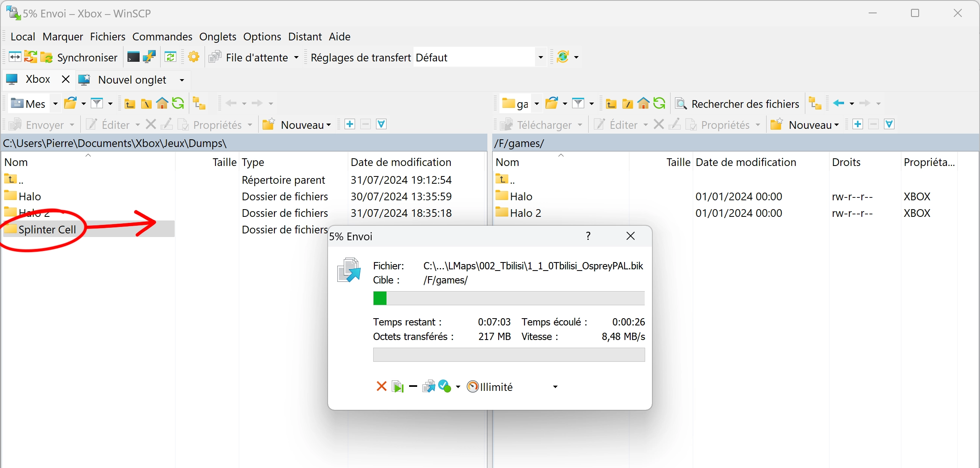Viewport: 980px width, 468px height.
Task: Click Rechercher des fichiers button
Action: [737, 104]
